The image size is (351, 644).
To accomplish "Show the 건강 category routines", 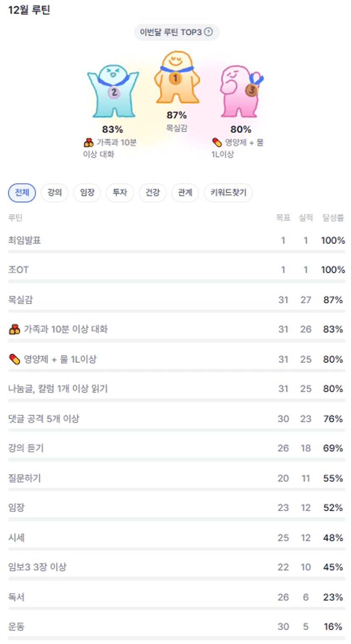I will 152,193.
